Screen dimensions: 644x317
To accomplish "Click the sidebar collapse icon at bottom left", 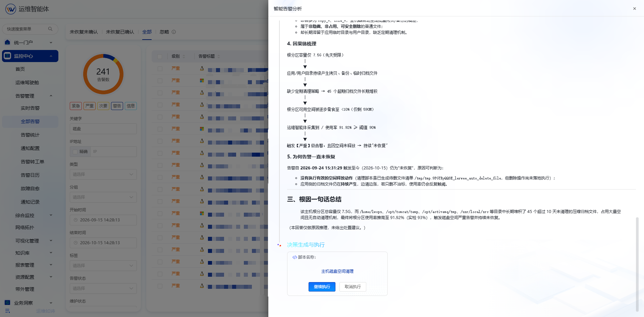I will tap(7, 311).
